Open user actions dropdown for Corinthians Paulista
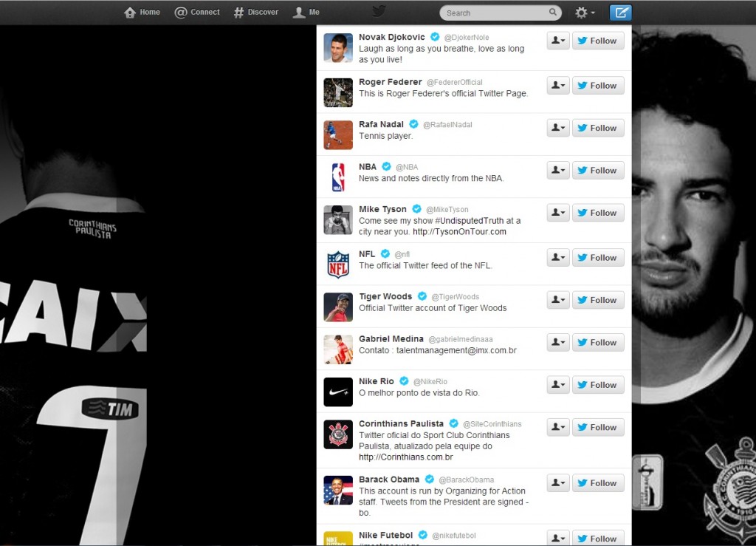 coord(558,428)
